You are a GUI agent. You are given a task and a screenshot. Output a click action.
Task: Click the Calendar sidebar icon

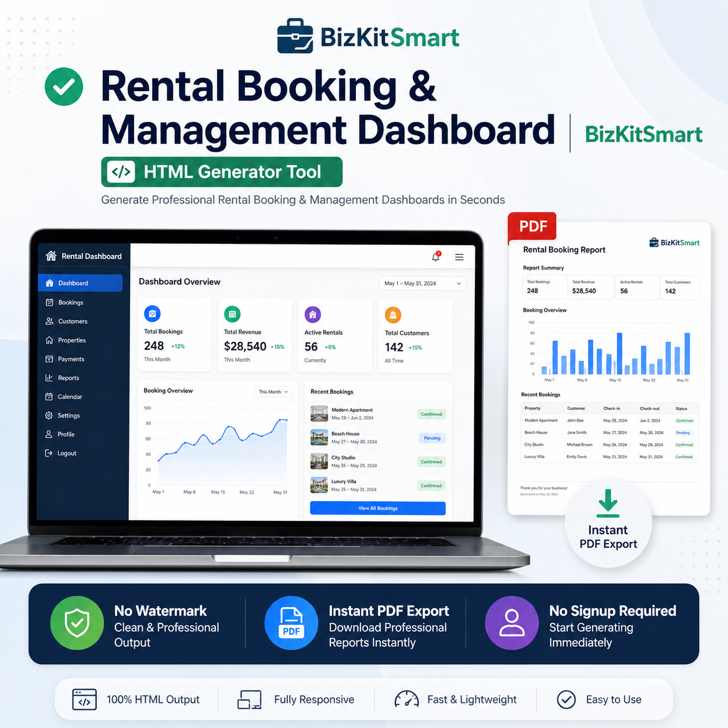point(49,397)
